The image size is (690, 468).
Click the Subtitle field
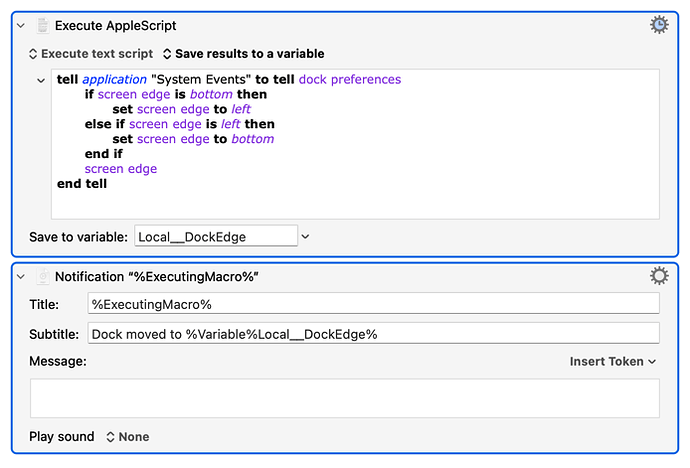(373, 333)
